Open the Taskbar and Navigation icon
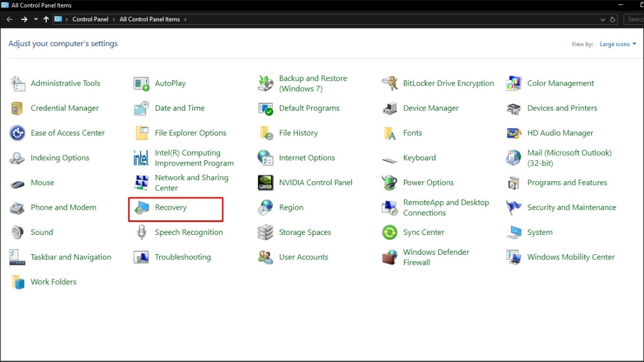Screen dimensions: 644x362 [x=18, y=257]
